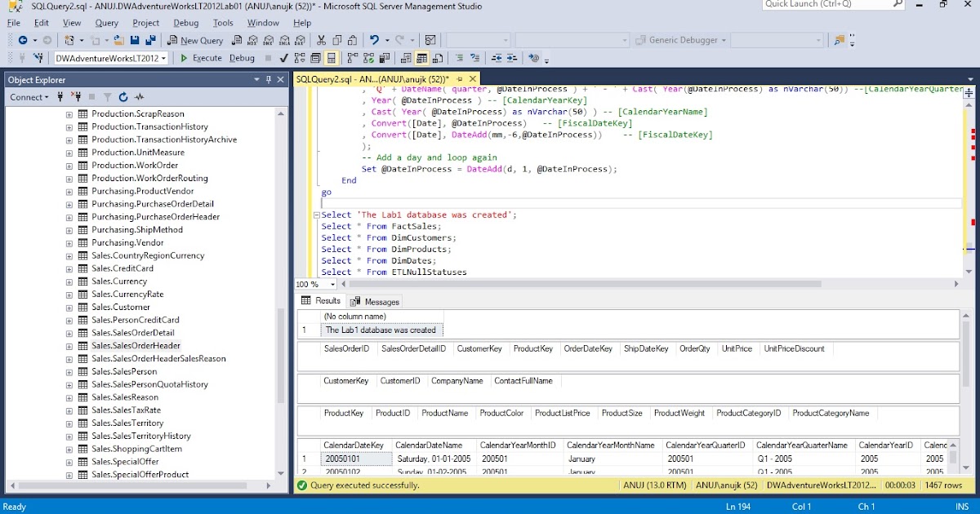Click inside the Quick Launch search box

click(x=825, y=5)
